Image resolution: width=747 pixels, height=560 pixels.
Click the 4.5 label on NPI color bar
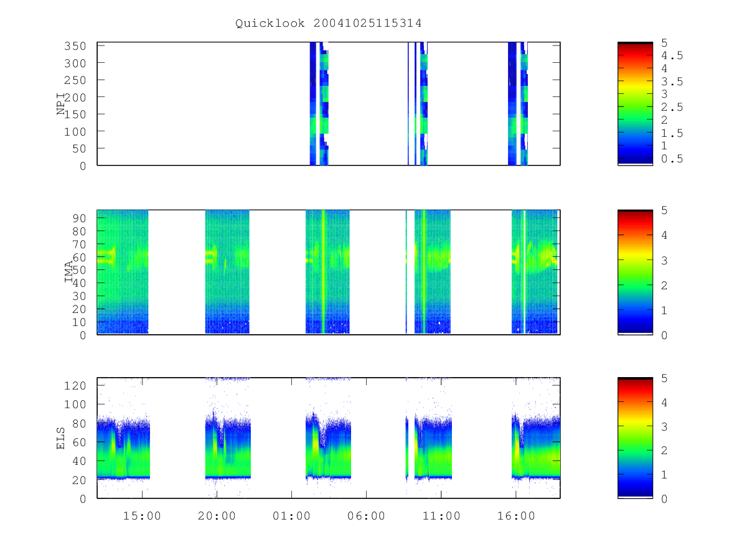point(672,55)
